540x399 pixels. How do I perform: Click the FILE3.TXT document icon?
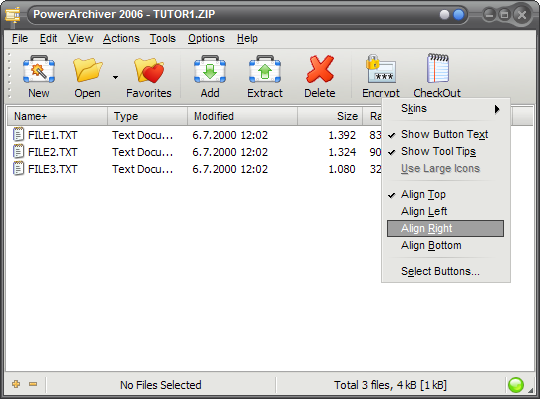(18, 169)
